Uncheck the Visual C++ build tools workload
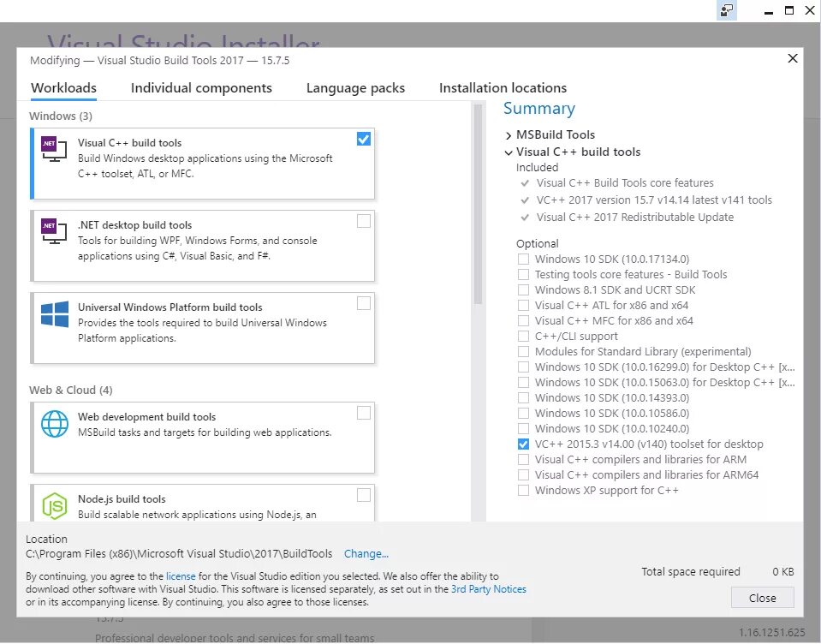821x644 pixels. point(363,139)
